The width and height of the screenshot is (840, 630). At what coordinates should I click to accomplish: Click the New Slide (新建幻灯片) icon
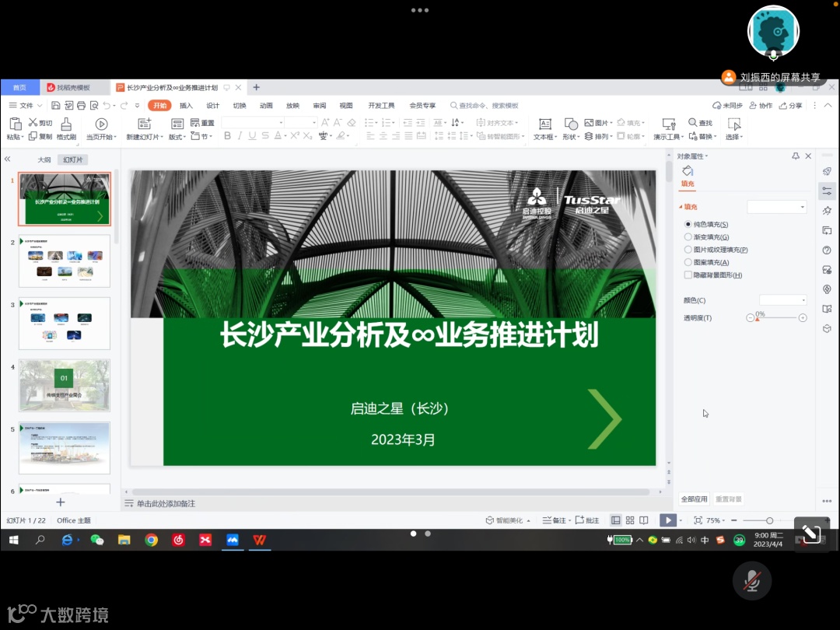point(144,124)
